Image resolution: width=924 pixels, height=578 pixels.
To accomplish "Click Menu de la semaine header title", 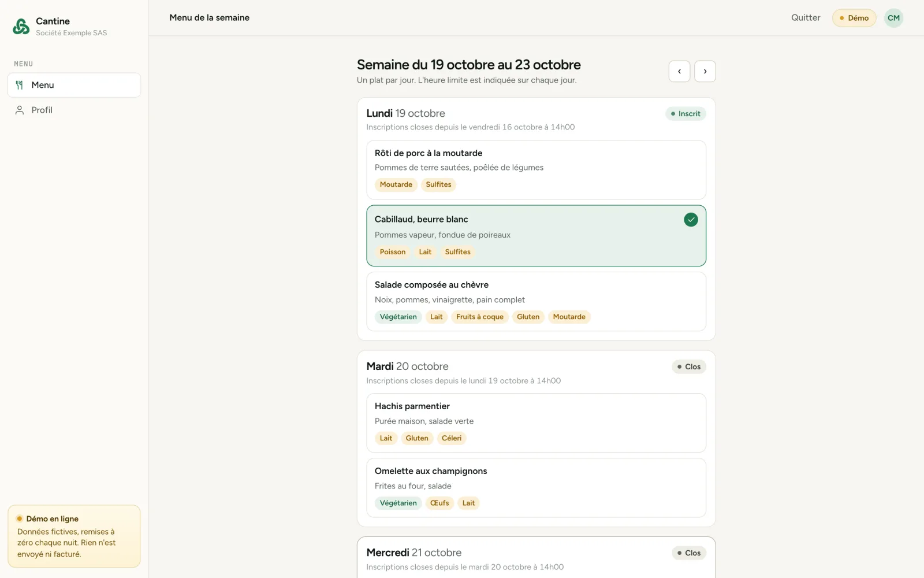I will pyautogui.click(x=210, y=18).
